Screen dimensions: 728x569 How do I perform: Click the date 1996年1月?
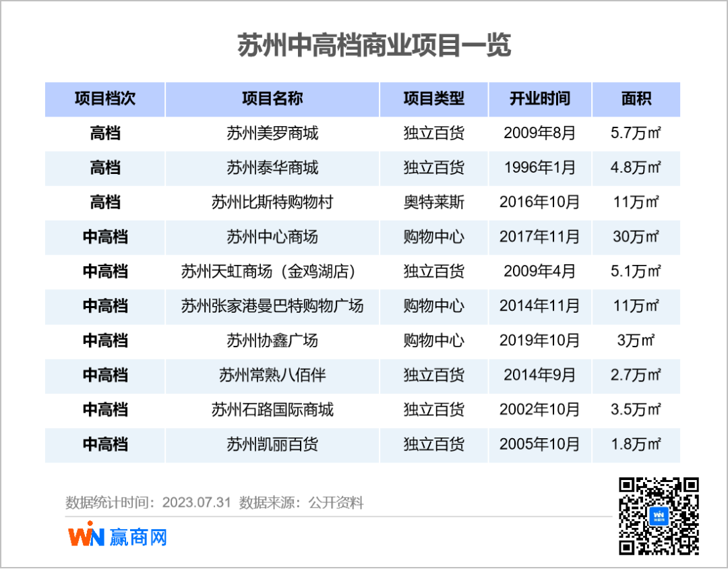point(539,168)
